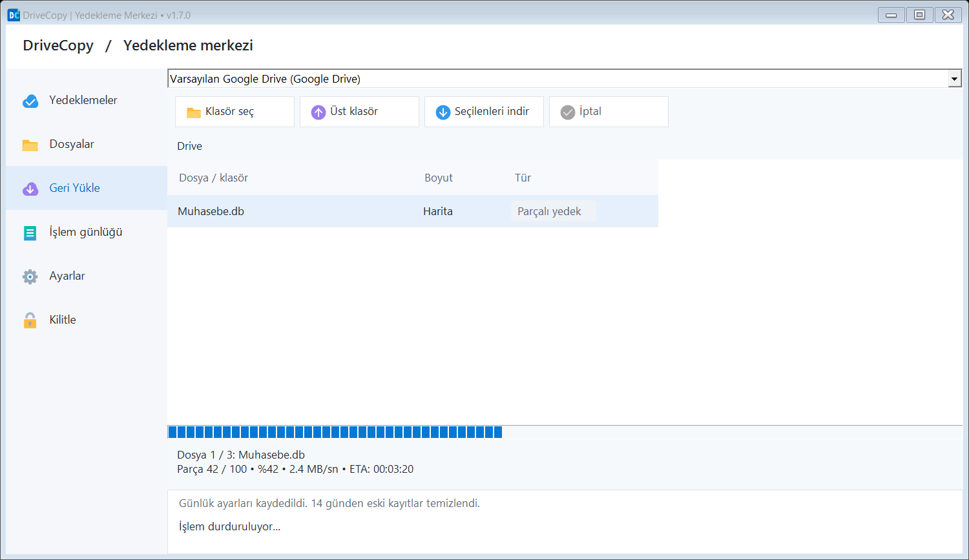The height and width of the screenshot is (560, 969).
Task: Click the DriveCopy breadcrumb title
Action: tap(58, 46)
